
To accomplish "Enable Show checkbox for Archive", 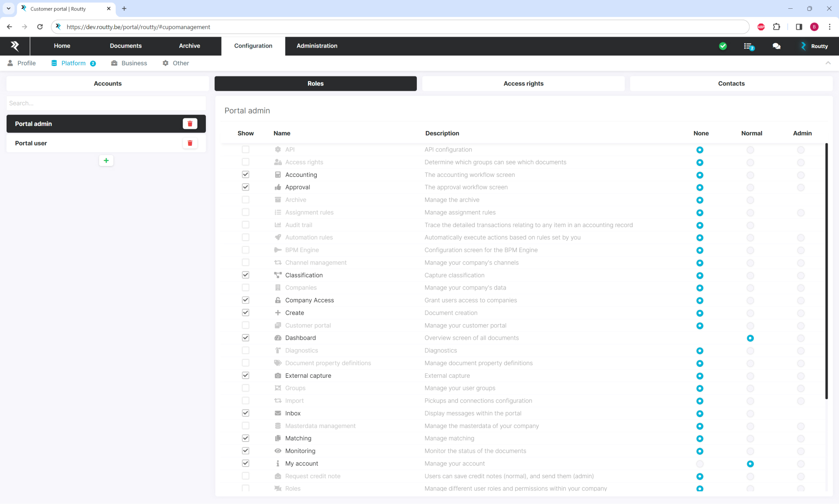I will [x=246, y=200].
